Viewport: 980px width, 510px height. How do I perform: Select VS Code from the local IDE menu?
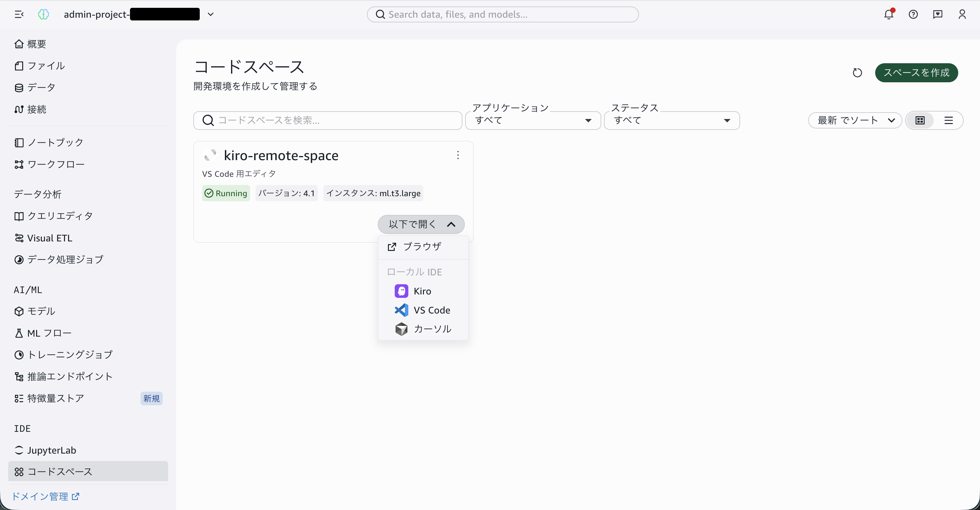coord(423,310)
